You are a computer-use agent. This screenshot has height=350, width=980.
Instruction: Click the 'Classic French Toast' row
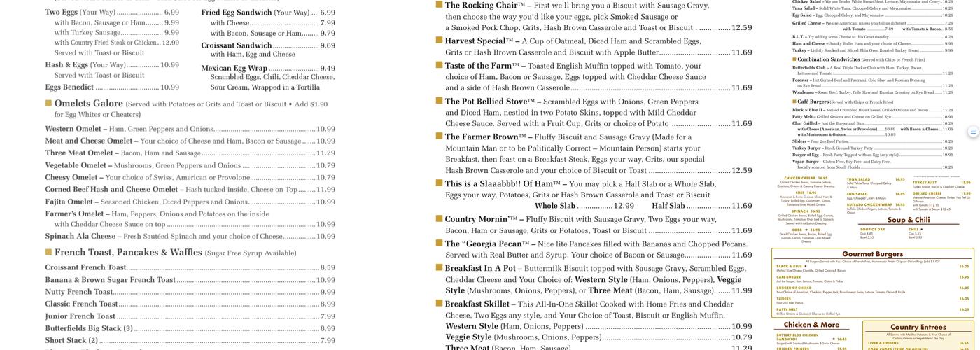pos(190,304)
